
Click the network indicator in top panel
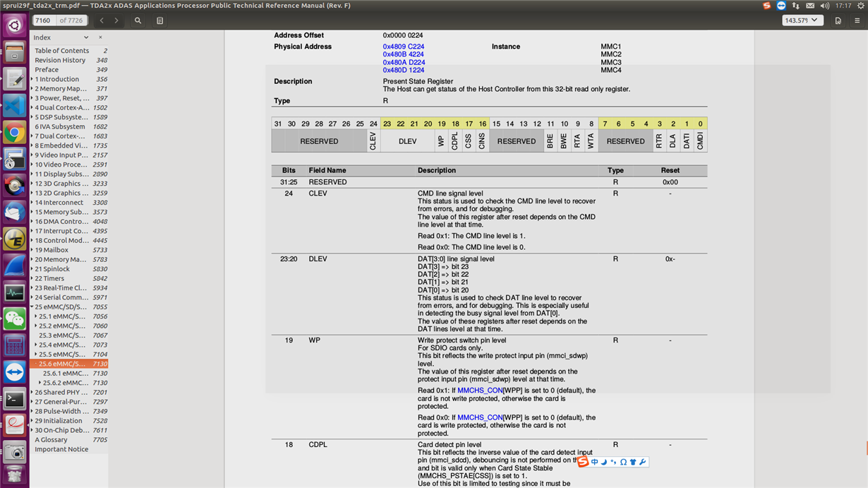click(x=795, y=6)
